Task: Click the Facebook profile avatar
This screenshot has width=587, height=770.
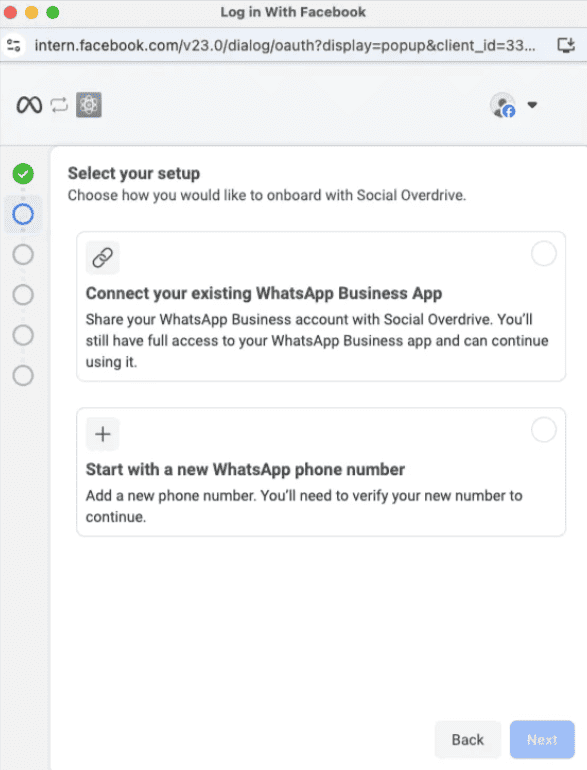Action: tap(503, 105)
